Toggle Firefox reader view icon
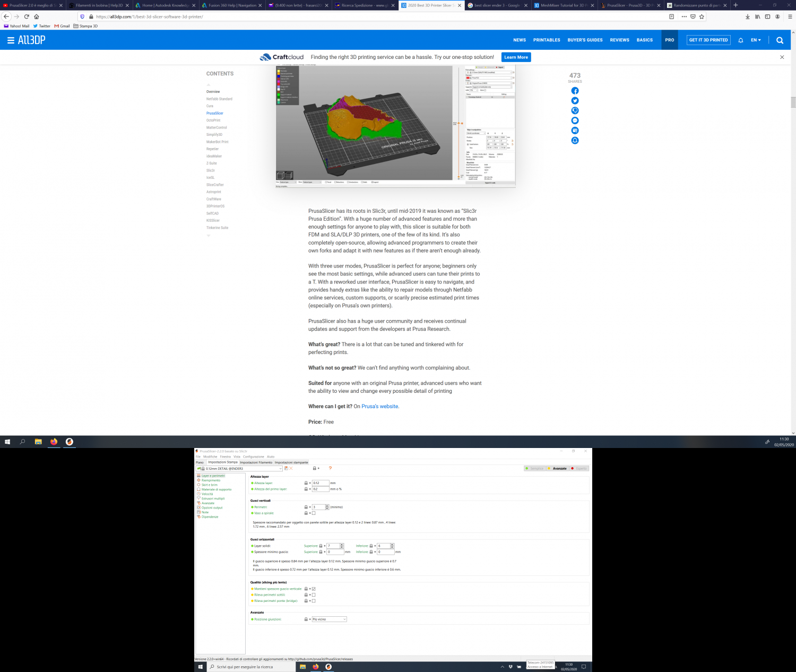 click(671, 16)
